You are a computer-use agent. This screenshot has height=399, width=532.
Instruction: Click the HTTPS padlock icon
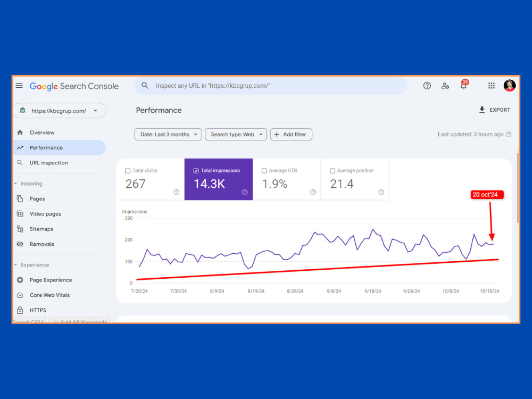tap(20, 310)
